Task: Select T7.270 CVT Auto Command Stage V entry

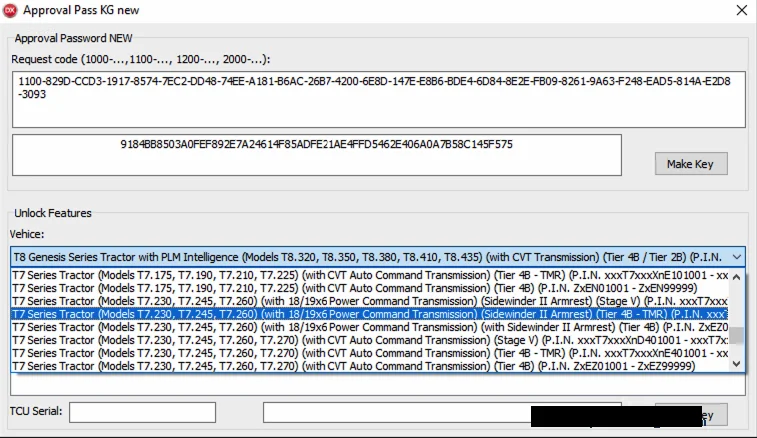Action: 370,340
